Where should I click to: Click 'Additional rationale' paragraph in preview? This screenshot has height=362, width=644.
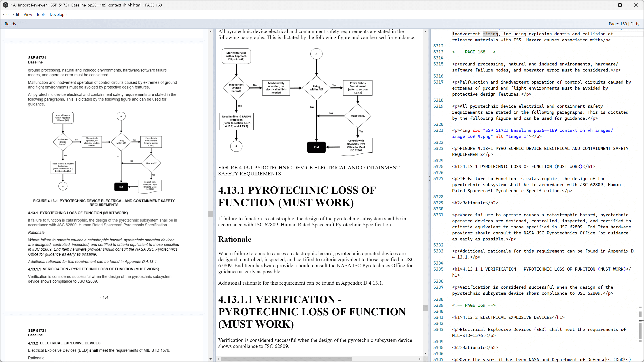301,283
